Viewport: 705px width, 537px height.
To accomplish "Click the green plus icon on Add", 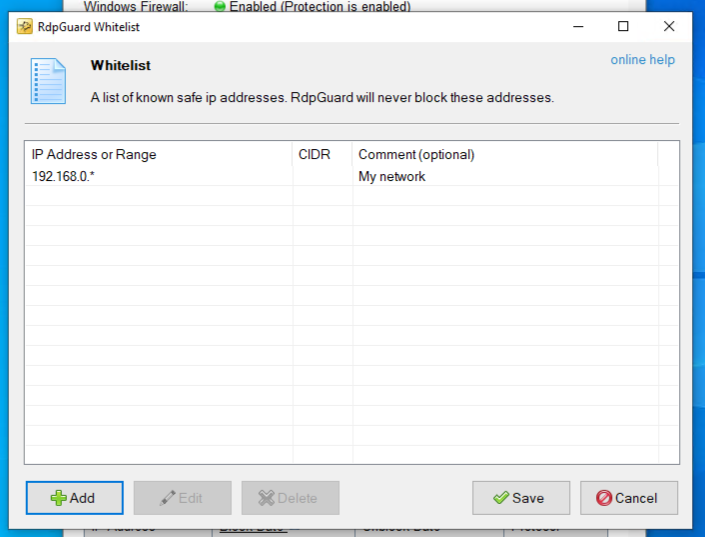I will tap(59, 498).
